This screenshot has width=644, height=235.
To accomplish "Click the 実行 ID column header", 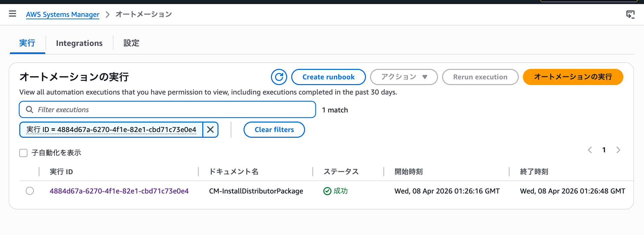I will click(61, 172).
